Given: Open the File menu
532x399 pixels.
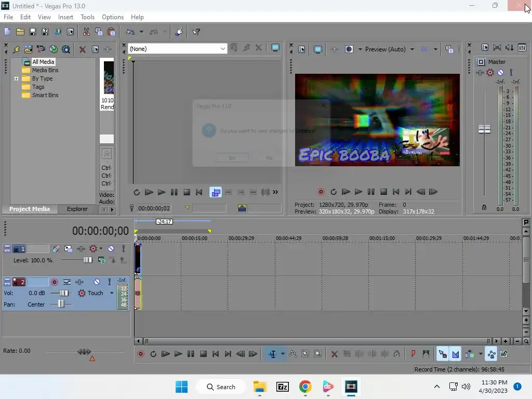Looking at the screenshot, I should pyautogui.click(x=8, y=17).
